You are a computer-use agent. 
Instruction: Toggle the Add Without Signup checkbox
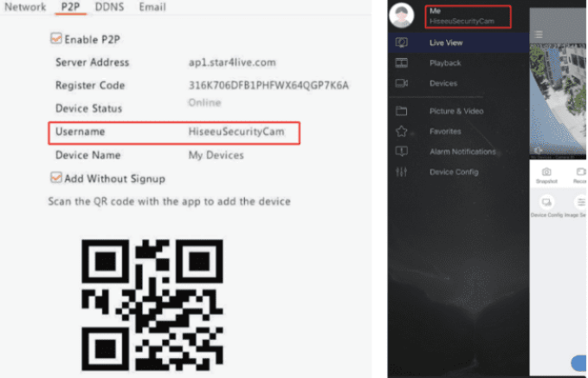pos(56,178)
